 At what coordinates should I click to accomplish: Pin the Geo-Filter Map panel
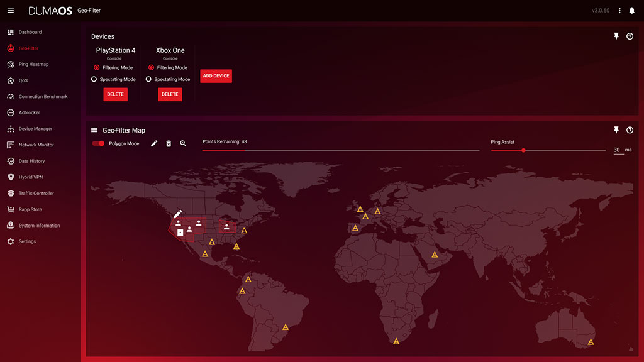[x=616, y=129]
